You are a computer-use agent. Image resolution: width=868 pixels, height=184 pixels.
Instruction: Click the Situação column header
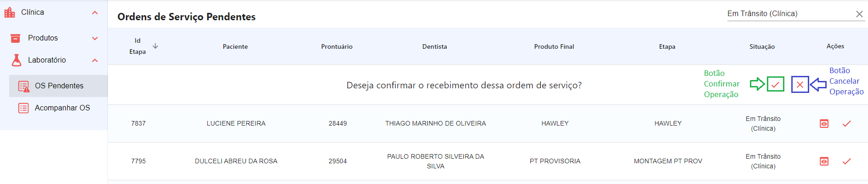pos(762,46)
